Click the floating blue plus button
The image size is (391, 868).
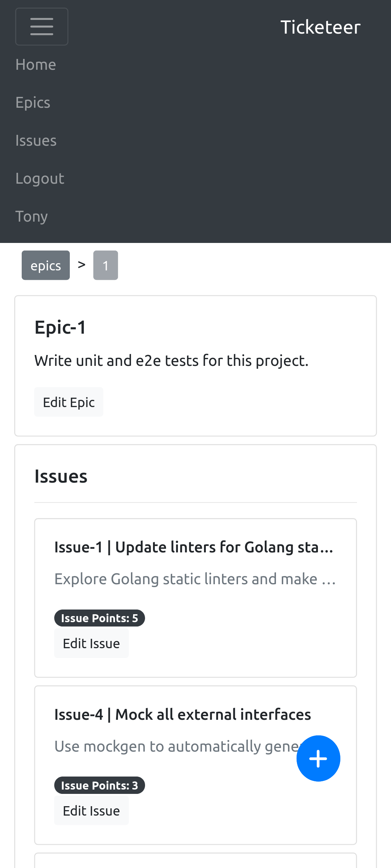point(318,758)
